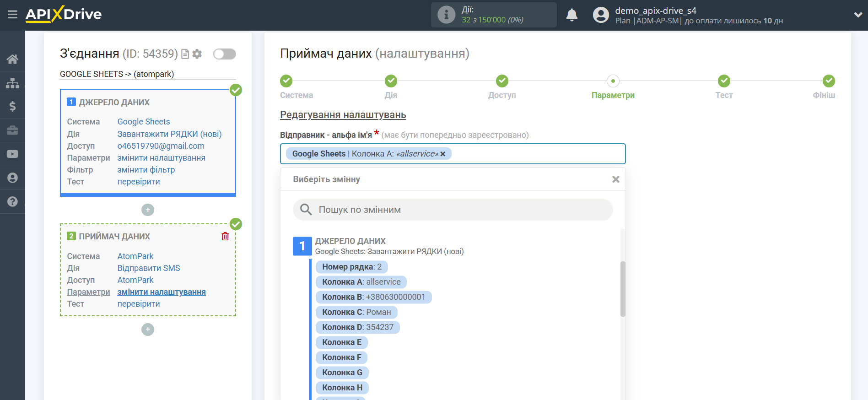Click the ApiX-Drive logo
Image resolution: width=868 pixels, height=400 pixels.
(x=64, y=14)
